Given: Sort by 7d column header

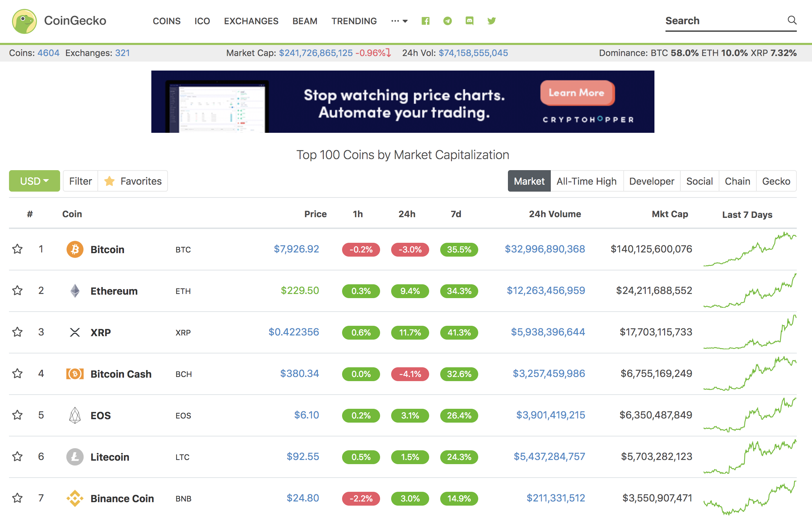Looking at the screenshot, I should 456,214.
